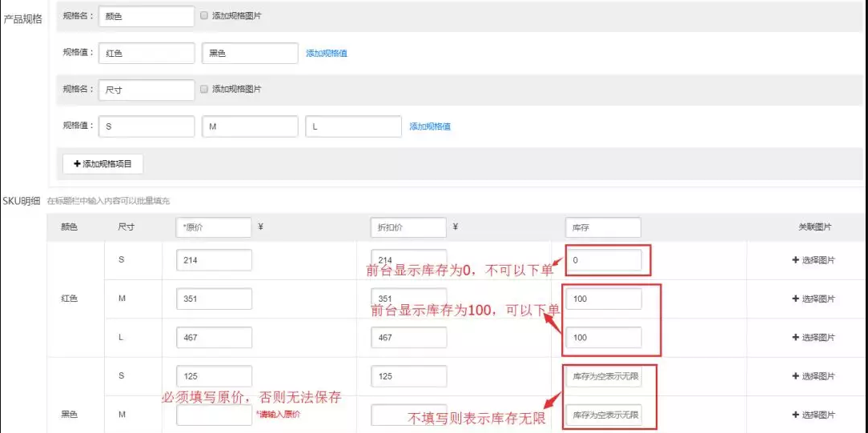Check 添加规格图片 for 颜色 spec
868x433 pixels.
pyautogui.click(x=205, y=16)
